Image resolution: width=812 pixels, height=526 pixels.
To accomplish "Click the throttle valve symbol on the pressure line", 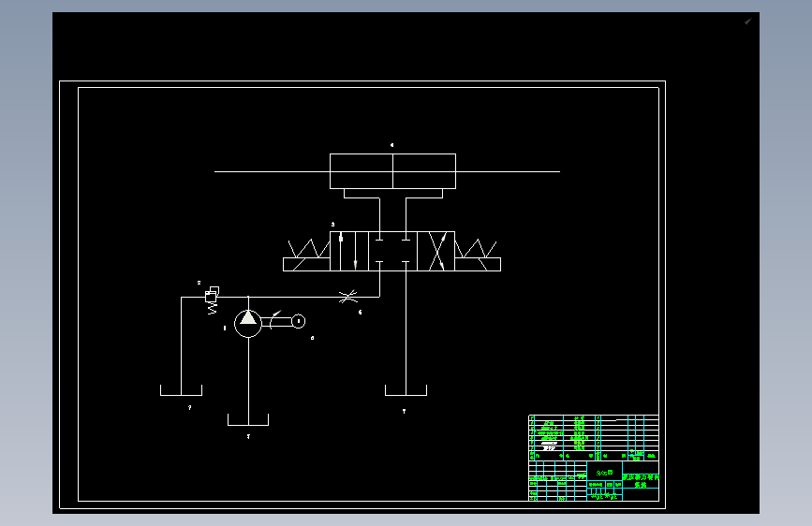I will click(348, 297).
